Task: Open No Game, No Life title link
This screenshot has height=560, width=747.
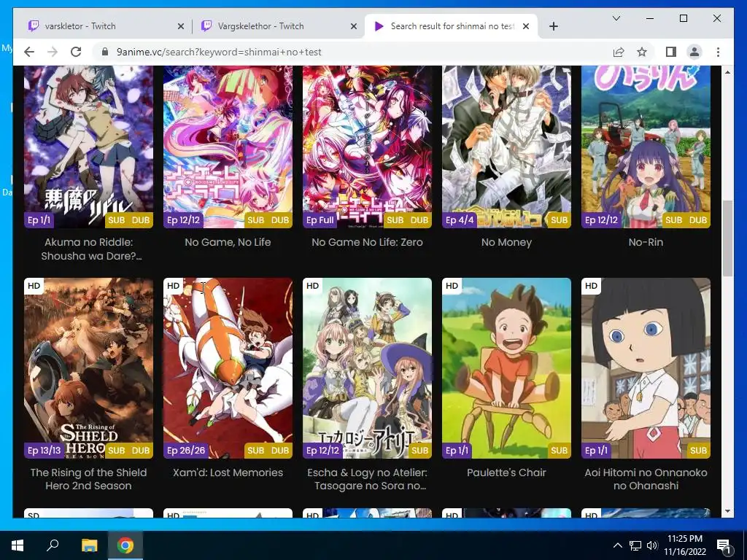Action: [228, 242]
